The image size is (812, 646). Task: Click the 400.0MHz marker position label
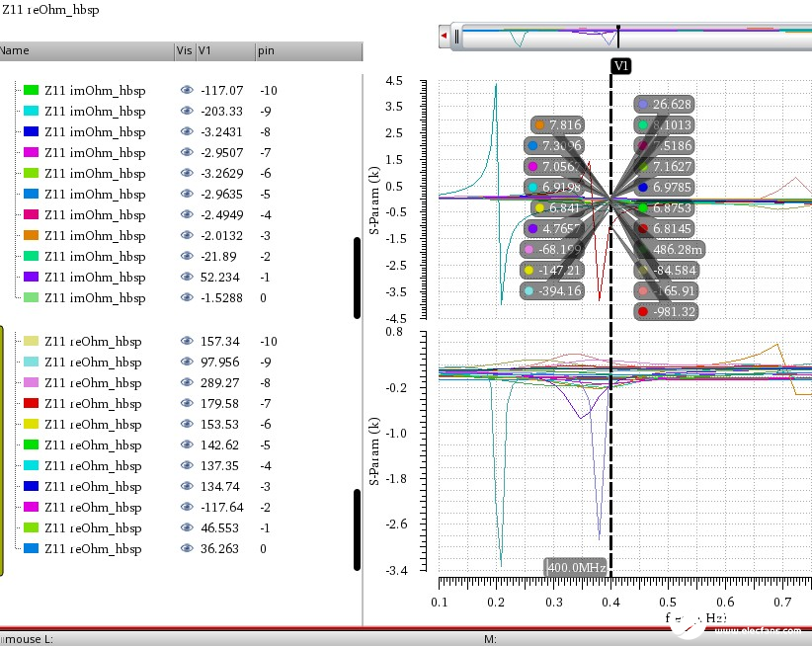(x=576, y=567)
